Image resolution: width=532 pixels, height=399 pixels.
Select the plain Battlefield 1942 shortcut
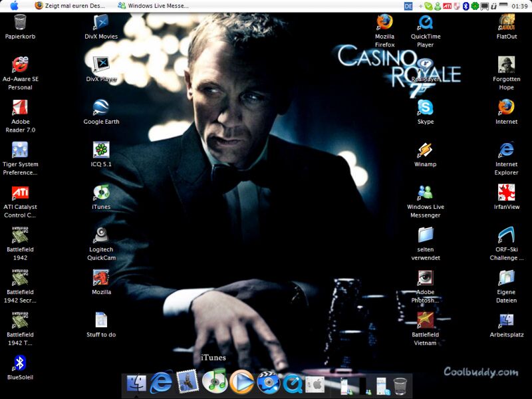pos(20,235)
